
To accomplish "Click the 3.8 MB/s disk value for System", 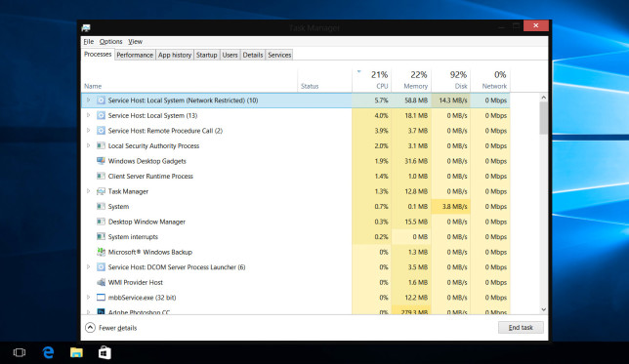I will coord(454,207).
